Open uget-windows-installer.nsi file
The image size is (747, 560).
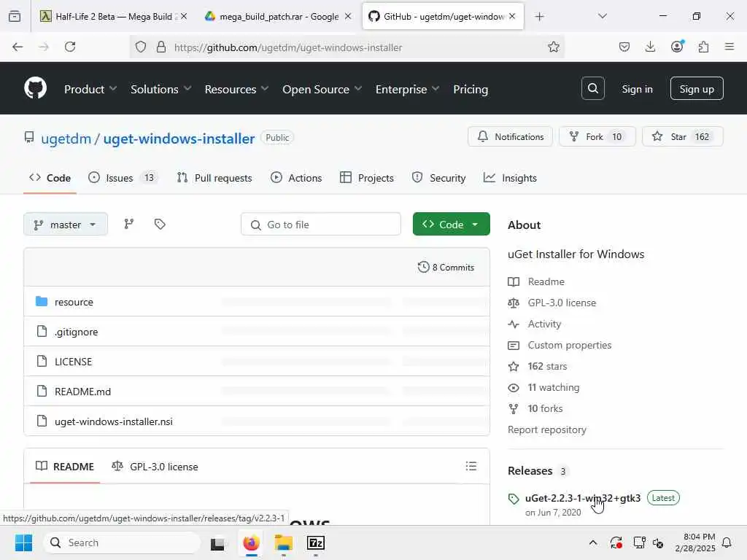114,421
